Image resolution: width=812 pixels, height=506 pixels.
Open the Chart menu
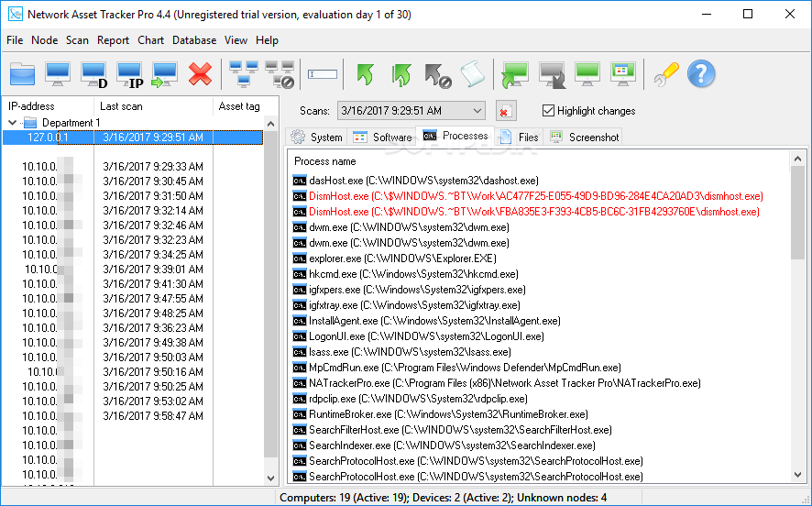coord(150,40)
